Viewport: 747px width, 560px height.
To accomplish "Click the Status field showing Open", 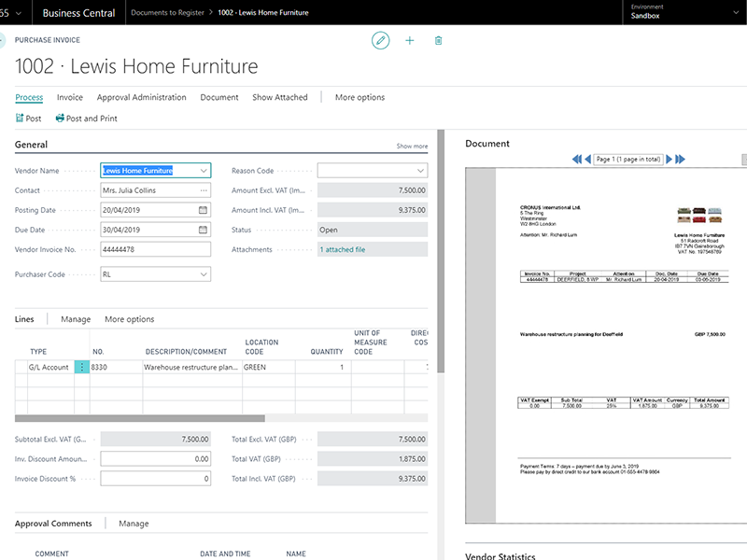I will coord(372,230).
